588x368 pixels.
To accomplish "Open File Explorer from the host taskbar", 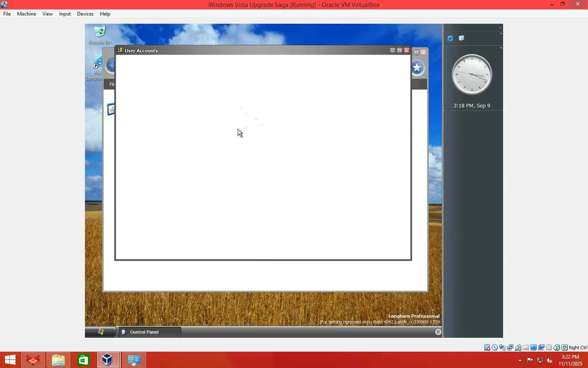I will [58, 360].
